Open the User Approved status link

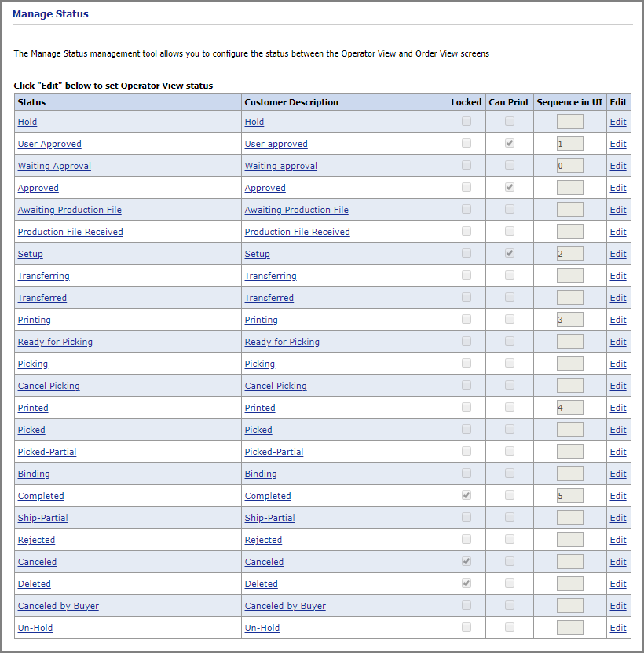click(49, 144)
